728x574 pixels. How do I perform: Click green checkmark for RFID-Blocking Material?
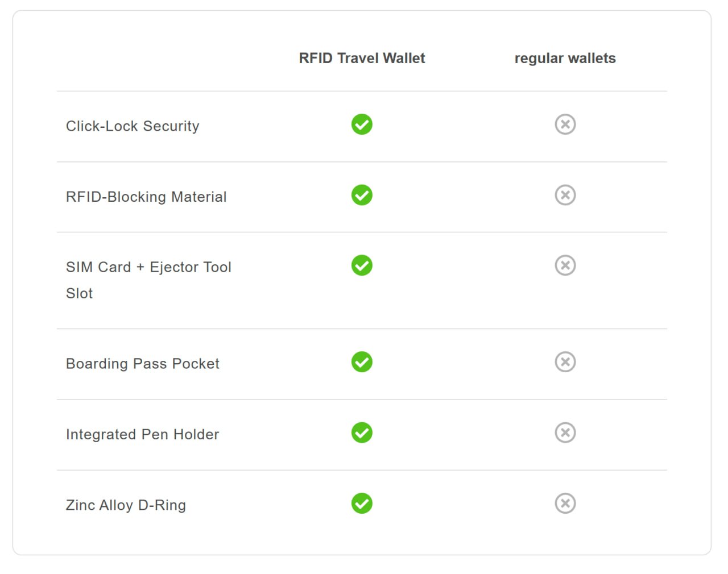pyautogui.click(x=362, y=195)
